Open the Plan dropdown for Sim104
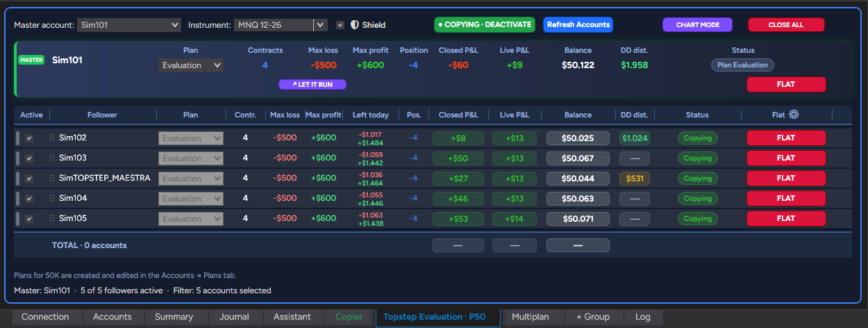 tap(191, 199)
